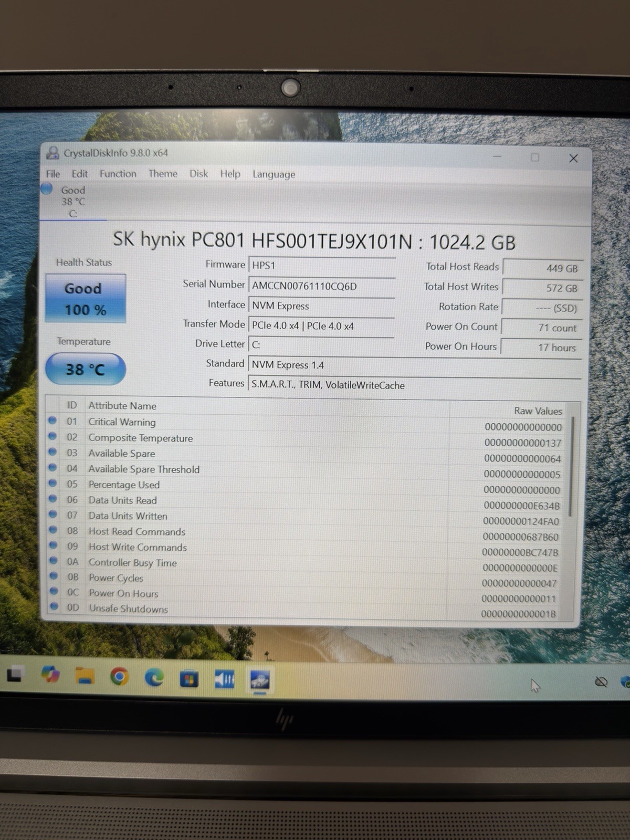This screenshot has width=630, height=840.
Task: Click the Interface field NVM Express
Action: tap(321, 306)
